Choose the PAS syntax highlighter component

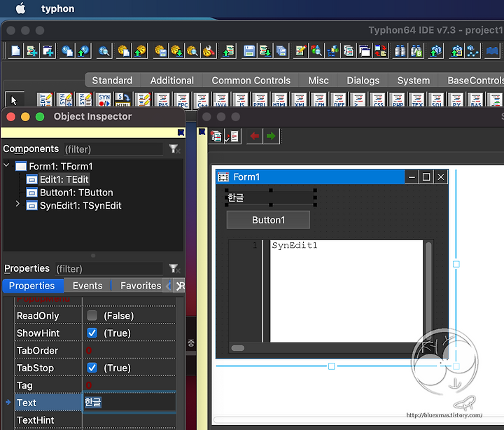pos(163,99)
